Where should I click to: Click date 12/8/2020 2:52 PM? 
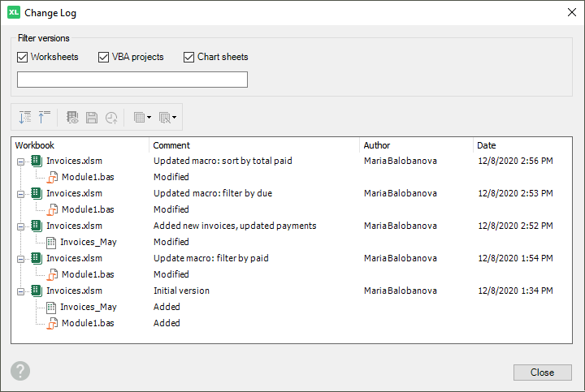tap(515, 226)
